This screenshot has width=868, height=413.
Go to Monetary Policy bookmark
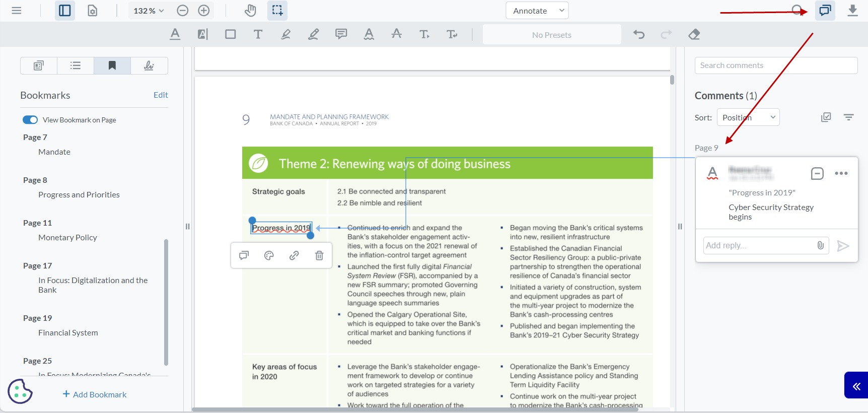[x=67, y=238]
